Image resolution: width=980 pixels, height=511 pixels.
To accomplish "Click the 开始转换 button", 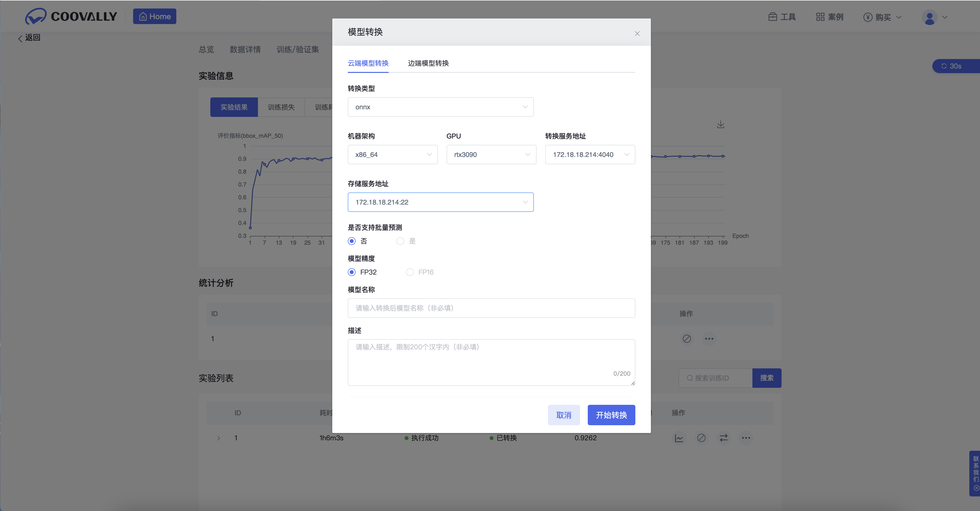I will pos(611,415).
